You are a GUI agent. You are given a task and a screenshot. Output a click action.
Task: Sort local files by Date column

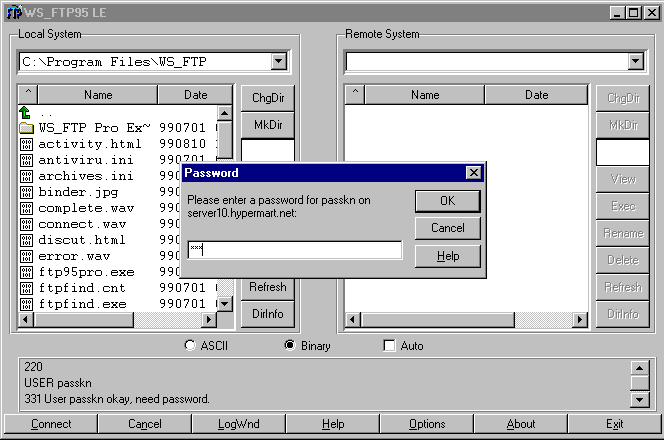pyautogui.click(x=195, y=94)
